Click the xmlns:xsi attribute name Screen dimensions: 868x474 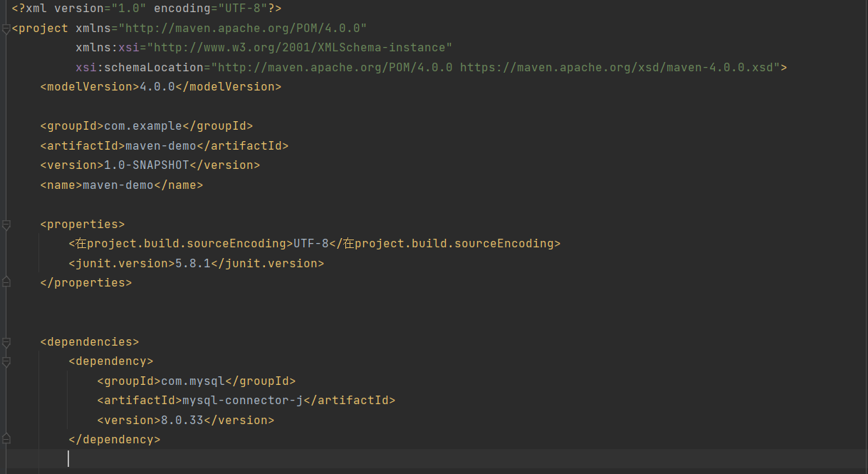pyautogui.click(x=108, y=48)
